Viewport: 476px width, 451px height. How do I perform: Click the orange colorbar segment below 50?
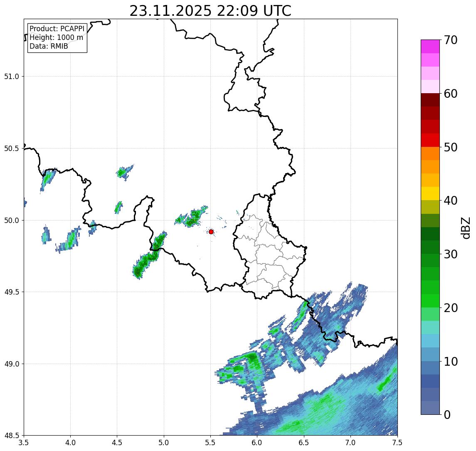pos(430,154)
